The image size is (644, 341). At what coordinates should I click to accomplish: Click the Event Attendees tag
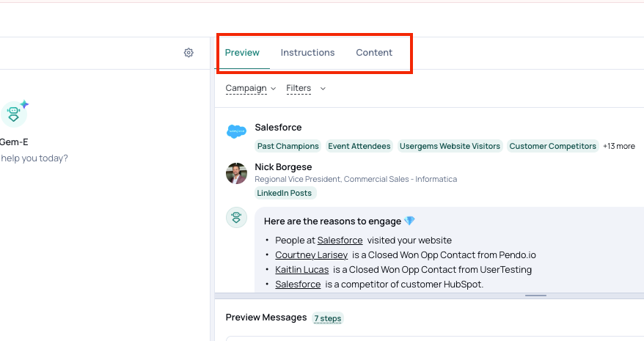click(359, 146)
